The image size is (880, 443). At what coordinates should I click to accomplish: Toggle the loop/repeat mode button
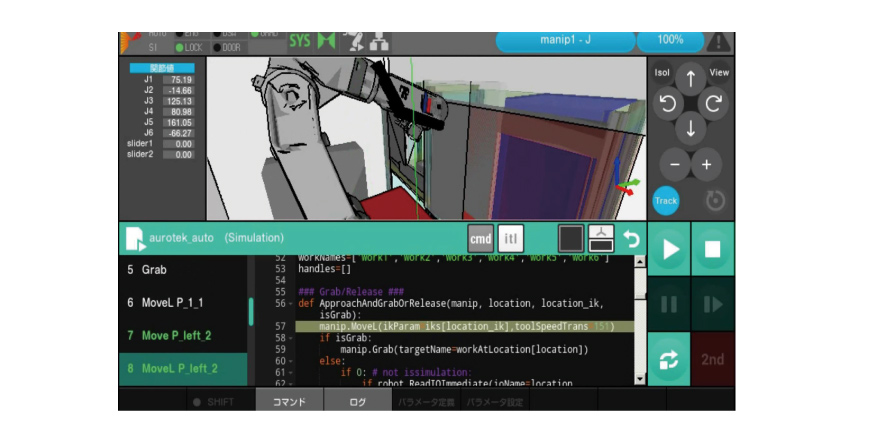point(669,359)
